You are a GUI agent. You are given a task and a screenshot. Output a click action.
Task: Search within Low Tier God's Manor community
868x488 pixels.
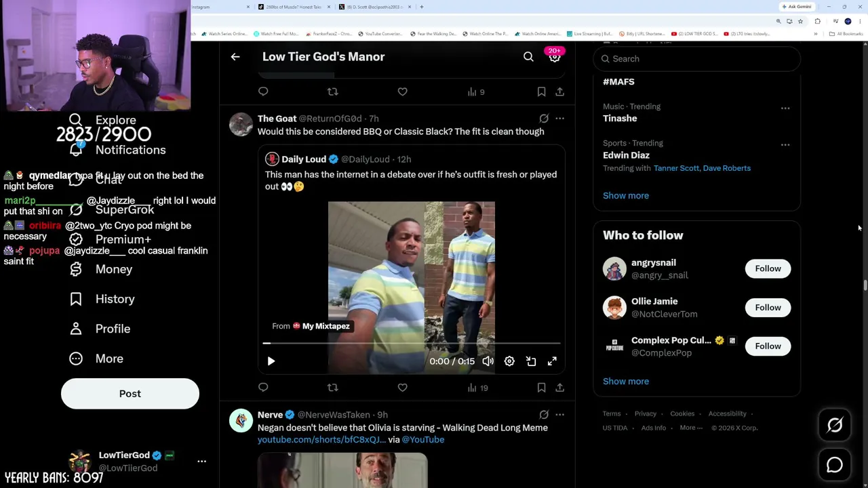tap(528, 57)
